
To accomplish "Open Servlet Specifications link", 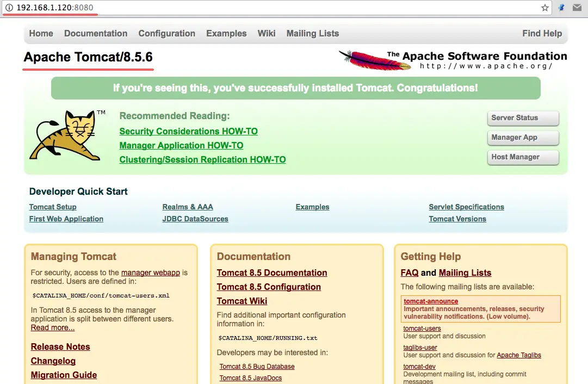I will pos(467,207).
